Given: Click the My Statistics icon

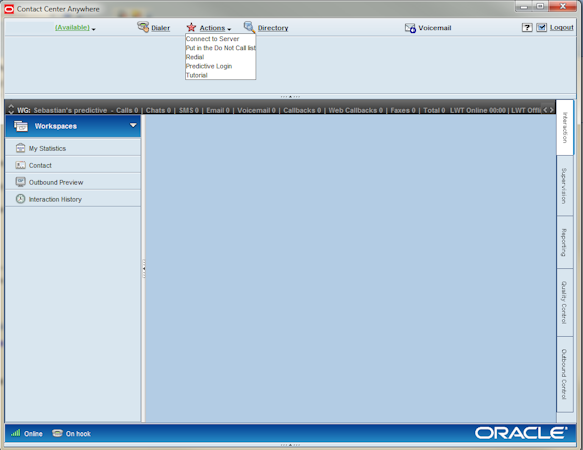Looking at the screenshot, I should pyautogui.click(x=20, y=148).
